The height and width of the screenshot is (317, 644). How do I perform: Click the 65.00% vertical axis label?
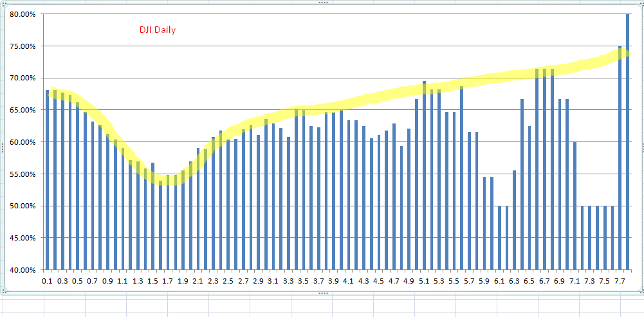click(x=21, y=110)
